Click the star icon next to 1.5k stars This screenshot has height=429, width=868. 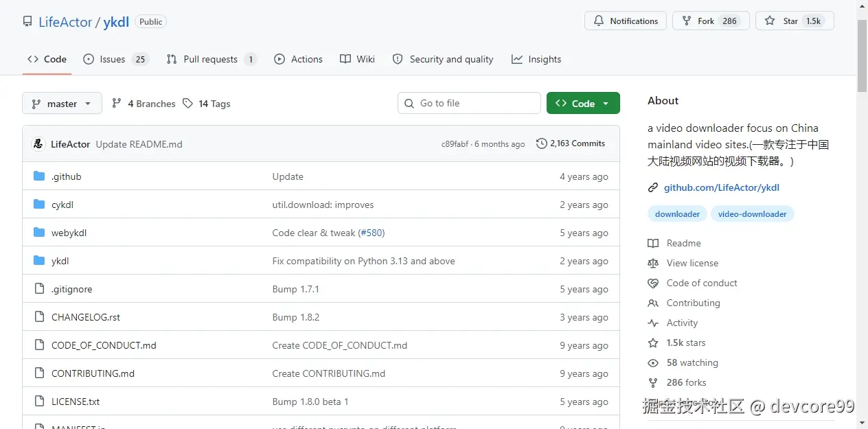click(x=653, y=343)
